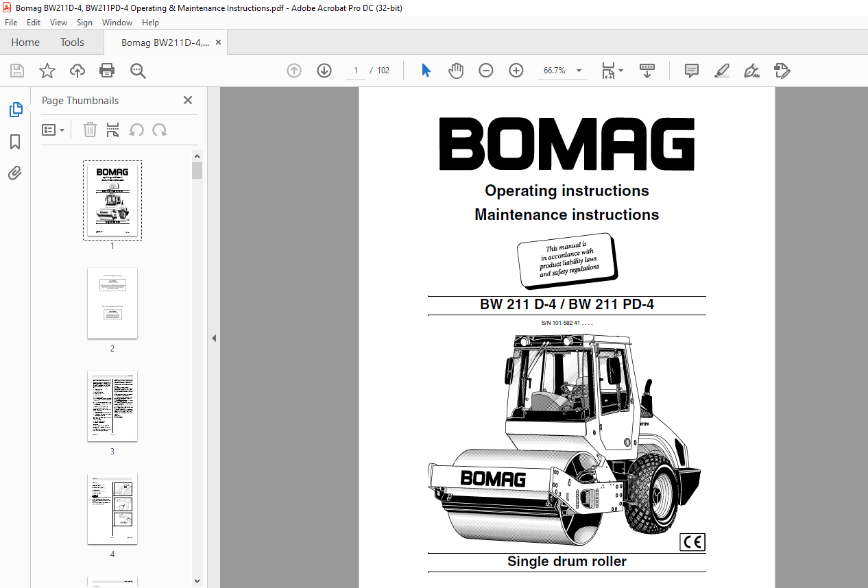
Task: Click the thumbnails scrollbar handle
Action: pyautogui.click(x=197, y=170)
